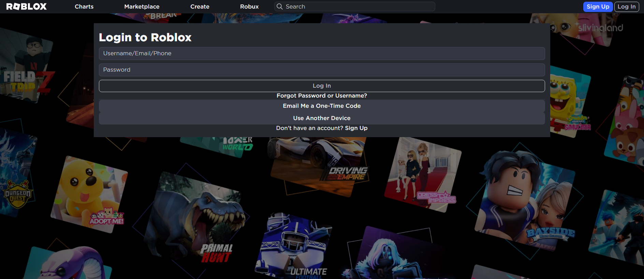Click the blue Sign Up button
This screenshot has height=279, width=644.
click(598, 6)
